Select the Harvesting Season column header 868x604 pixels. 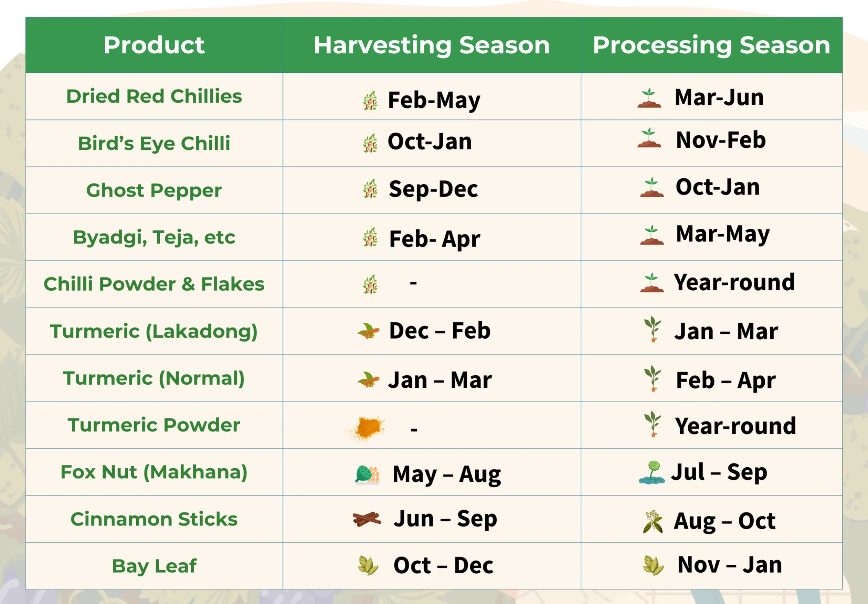coord(432,45)
